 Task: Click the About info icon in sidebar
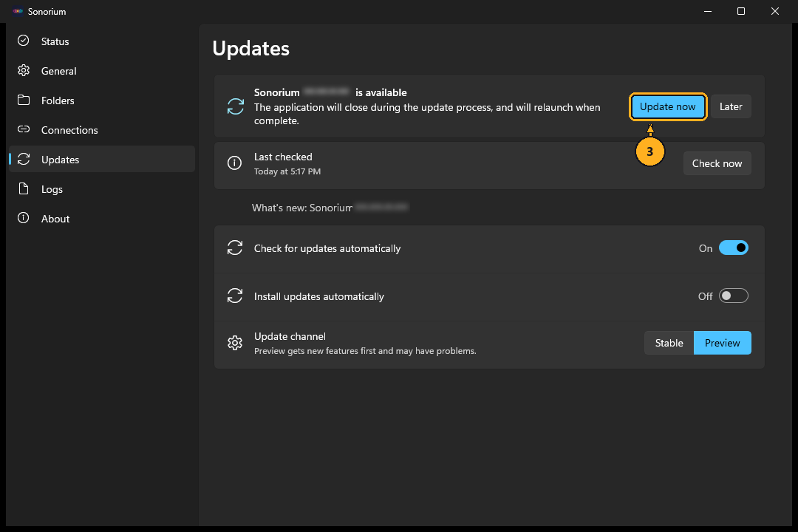click(x=24, y=218)
